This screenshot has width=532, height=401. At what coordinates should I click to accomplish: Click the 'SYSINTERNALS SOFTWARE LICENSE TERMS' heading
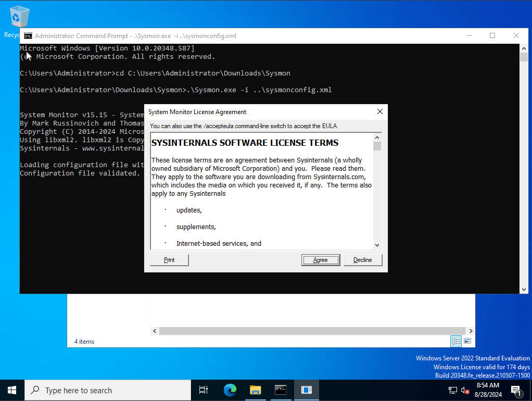click(x=245, y=143)
